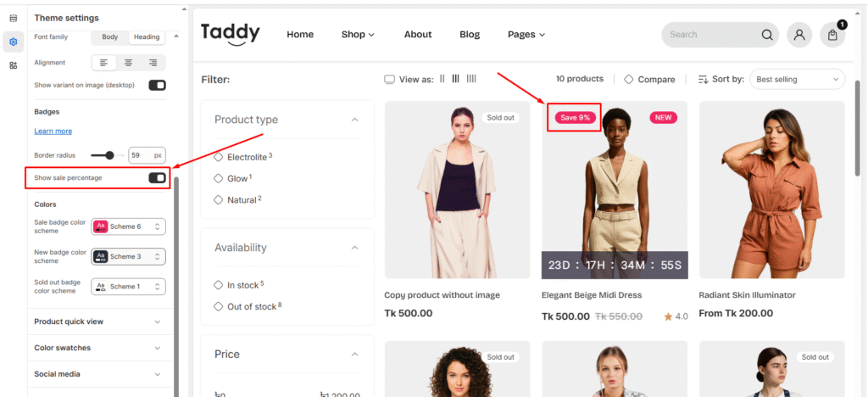The image size is (868, 397).
Task: Check the Electrolite product type filter
Action: coord(219,157)
